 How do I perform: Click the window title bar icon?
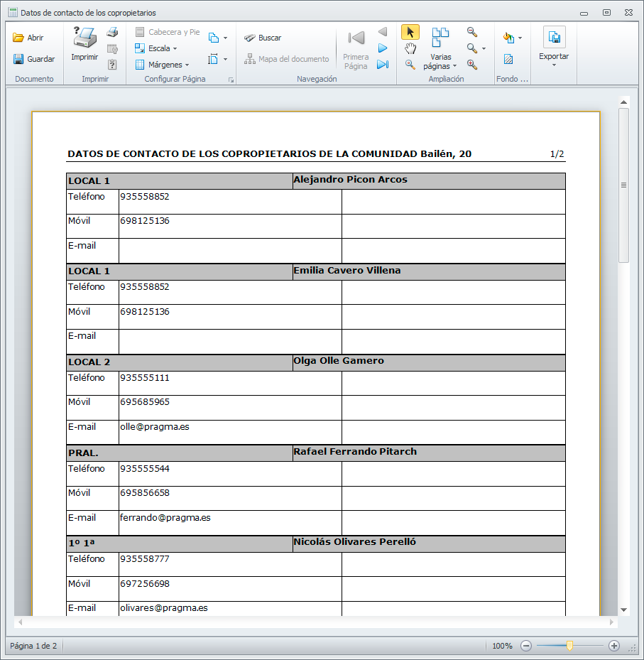13,13
